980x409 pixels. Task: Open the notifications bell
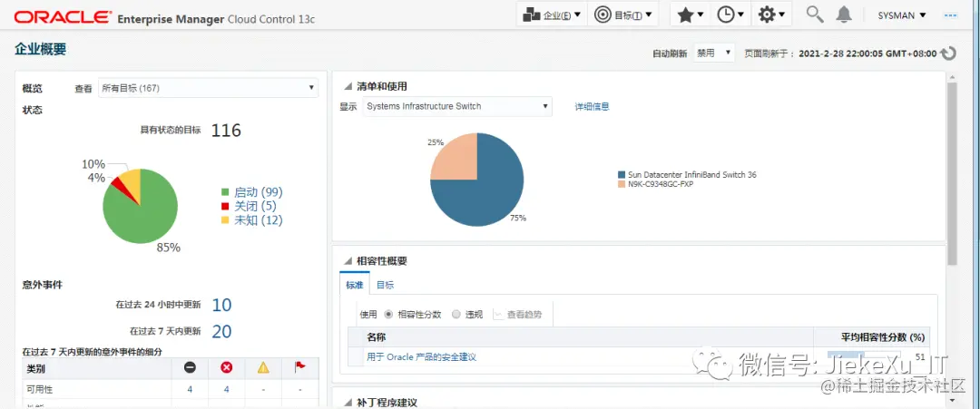pos(844,15)
